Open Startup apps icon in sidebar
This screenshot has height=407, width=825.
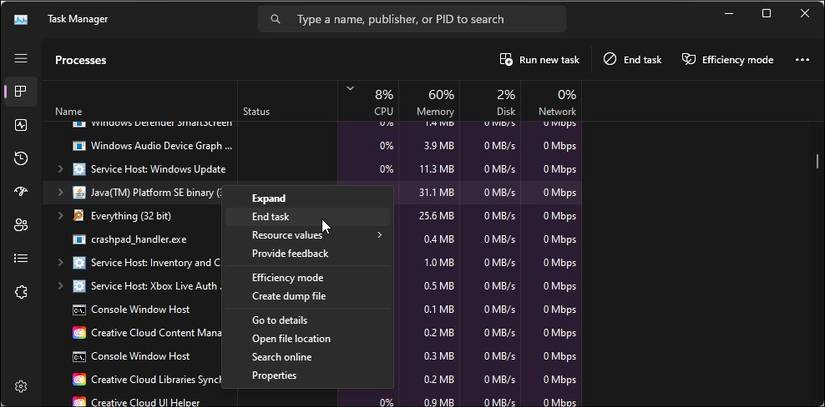21,192
